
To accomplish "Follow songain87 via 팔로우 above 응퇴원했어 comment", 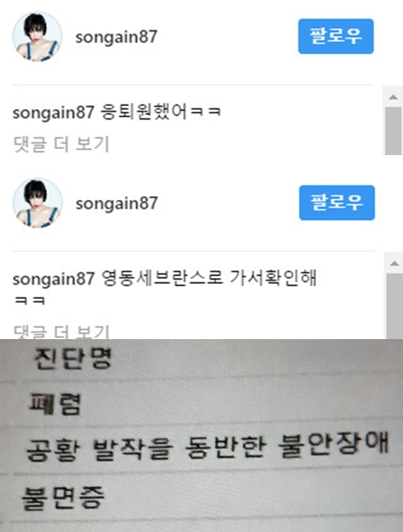I will [x=335, y=36].
